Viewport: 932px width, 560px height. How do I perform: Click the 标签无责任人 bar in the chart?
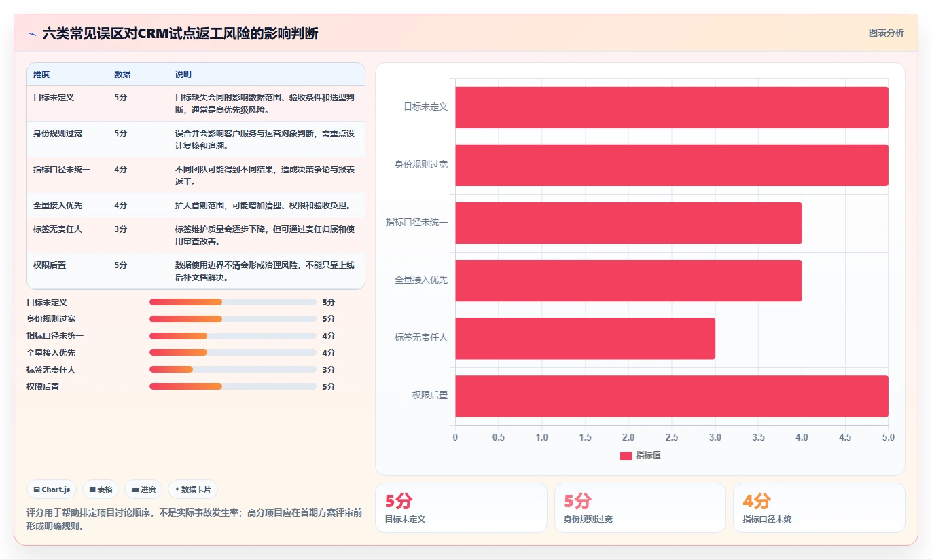pos(585,338)
